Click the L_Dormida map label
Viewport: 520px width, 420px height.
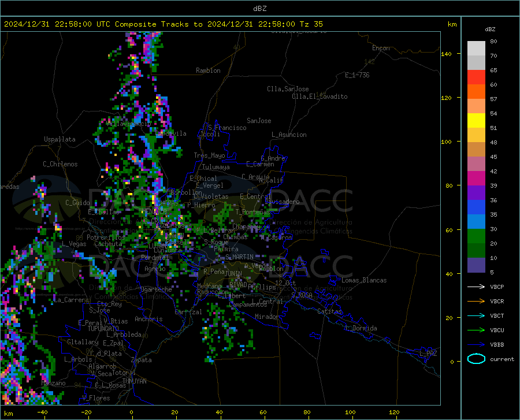click(x=361, y=328)
